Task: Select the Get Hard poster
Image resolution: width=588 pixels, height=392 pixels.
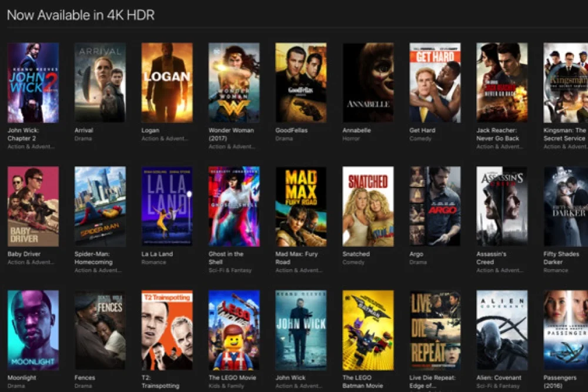Action: (435, 83)
